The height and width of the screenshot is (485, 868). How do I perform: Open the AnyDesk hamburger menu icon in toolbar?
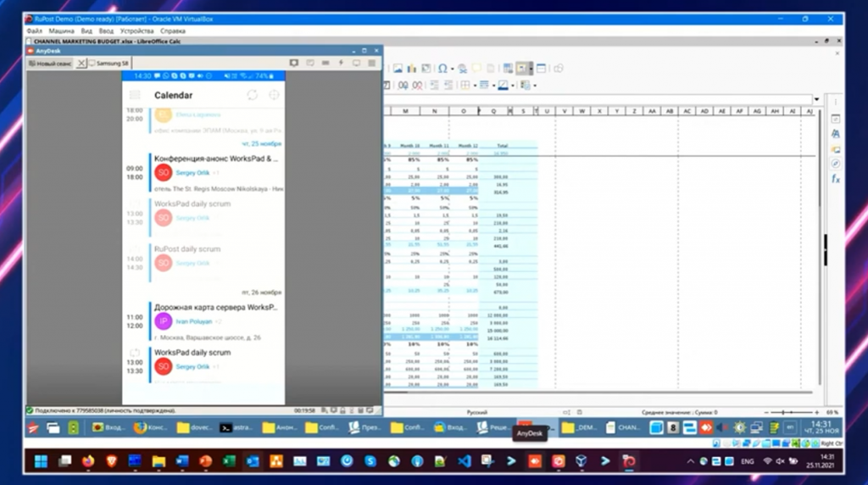[372, 63]
